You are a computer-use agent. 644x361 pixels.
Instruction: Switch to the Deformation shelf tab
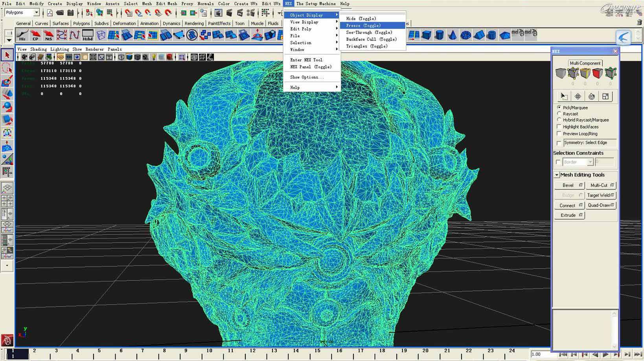pos(124,23)
